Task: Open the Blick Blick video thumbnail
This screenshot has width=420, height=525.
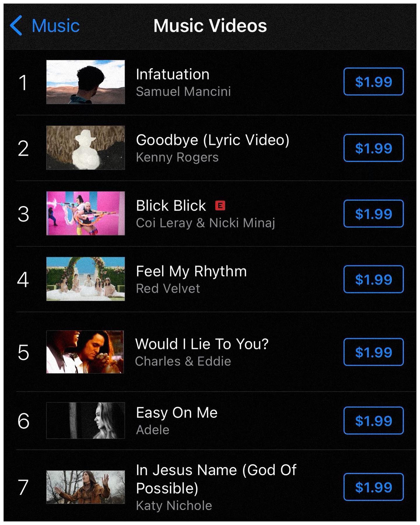Action: point(85,213)
